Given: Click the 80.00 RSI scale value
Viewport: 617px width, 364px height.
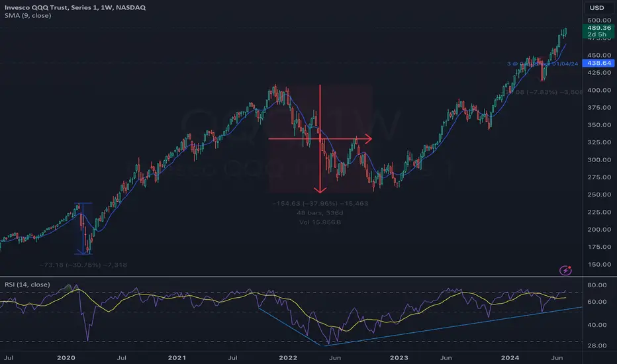Looking at the screenshot, I should click(597, 285).
